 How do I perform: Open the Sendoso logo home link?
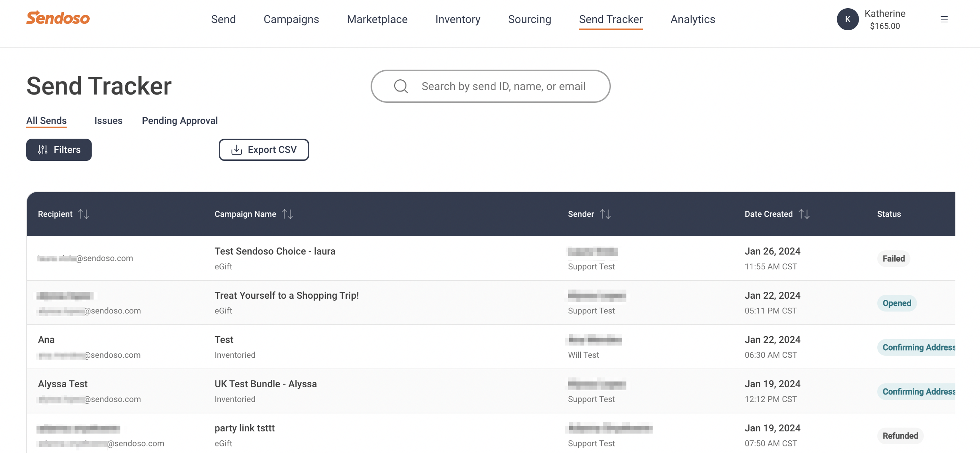(x=58, y=18)
